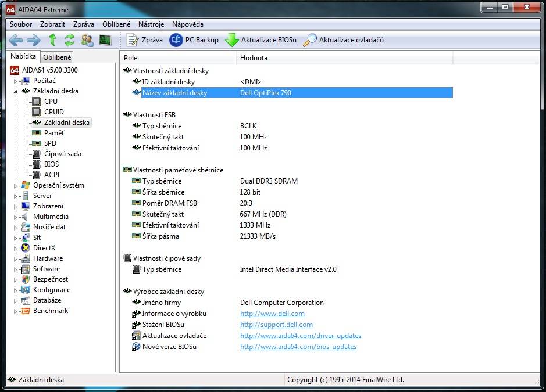Expand the Zobrazení tree node
This screenshot has height=392, width=546.
click(x=15, y=207)
